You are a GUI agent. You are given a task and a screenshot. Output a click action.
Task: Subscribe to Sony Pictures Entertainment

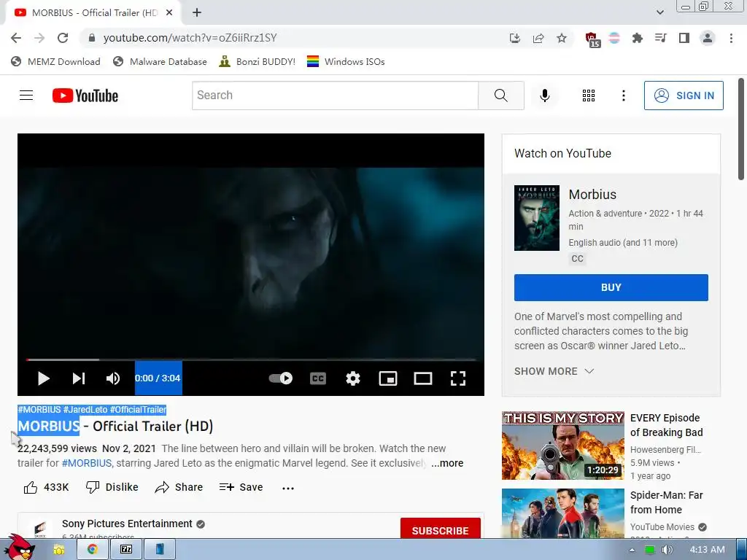440,529
